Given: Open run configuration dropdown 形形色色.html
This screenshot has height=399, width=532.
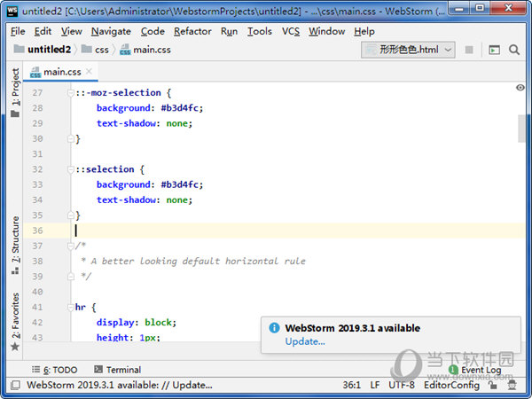Looking at the screenshot, I should 408,50.
